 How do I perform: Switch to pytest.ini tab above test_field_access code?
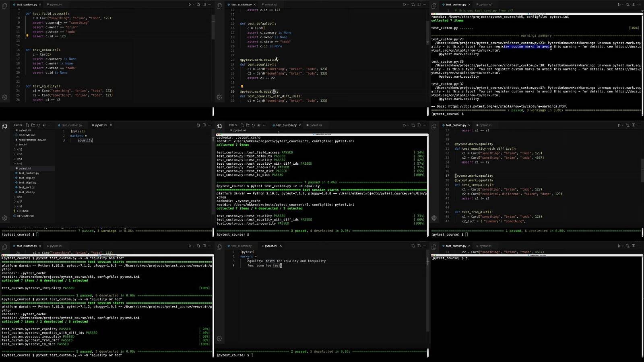pos(56,4)
